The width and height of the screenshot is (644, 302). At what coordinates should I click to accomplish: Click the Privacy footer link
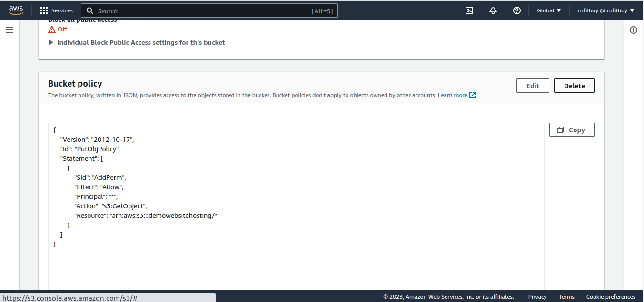tap(537, 297)
